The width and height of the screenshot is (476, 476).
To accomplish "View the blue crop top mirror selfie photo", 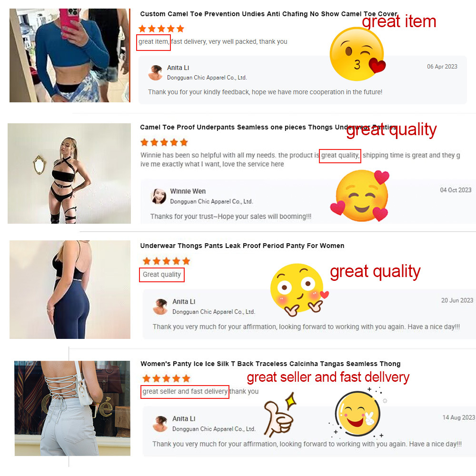I will click(70, 55).
